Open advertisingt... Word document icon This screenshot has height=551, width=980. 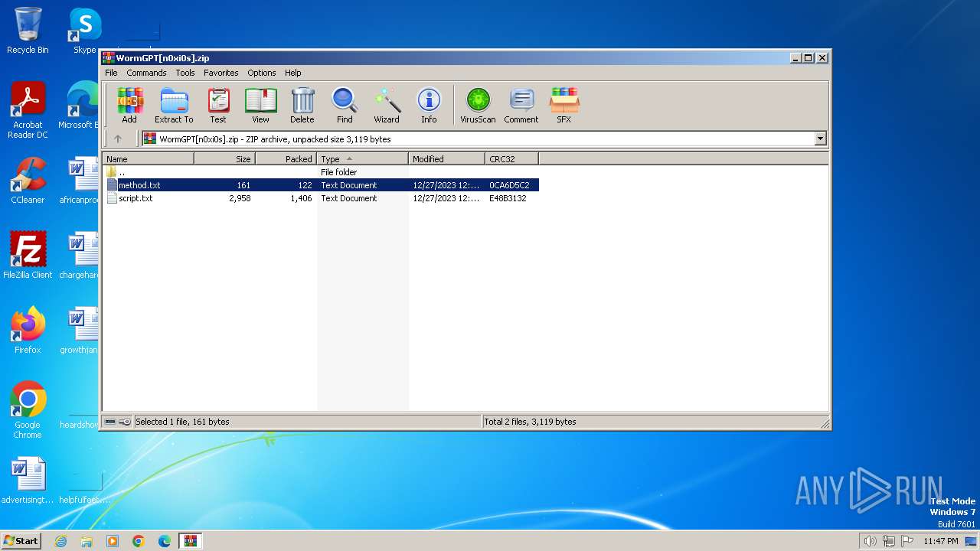[x=28, y=481]
